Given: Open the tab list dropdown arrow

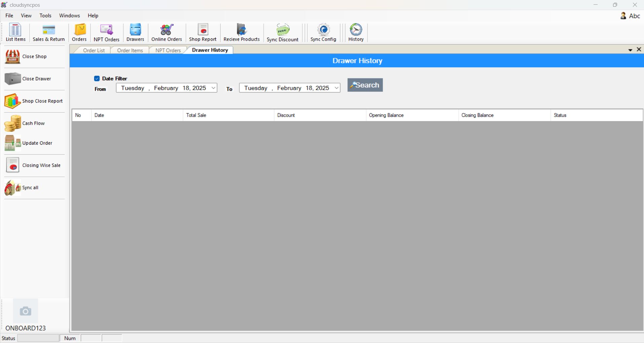Looking at the screenshot, I should coord(630,50).
